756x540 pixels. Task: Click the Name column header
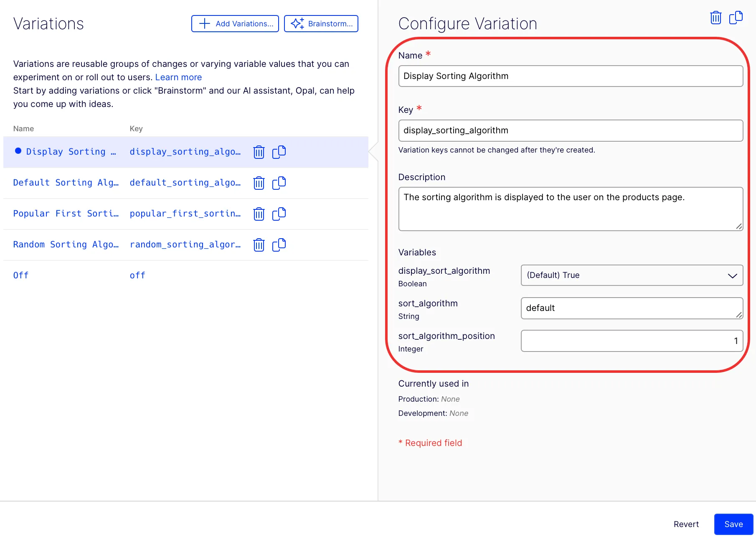[23, 129]
